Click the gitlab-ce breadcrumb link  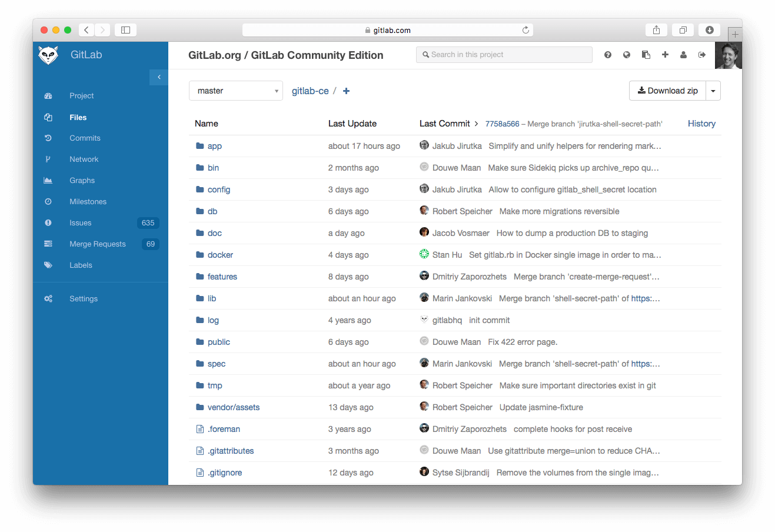point(310,91)
